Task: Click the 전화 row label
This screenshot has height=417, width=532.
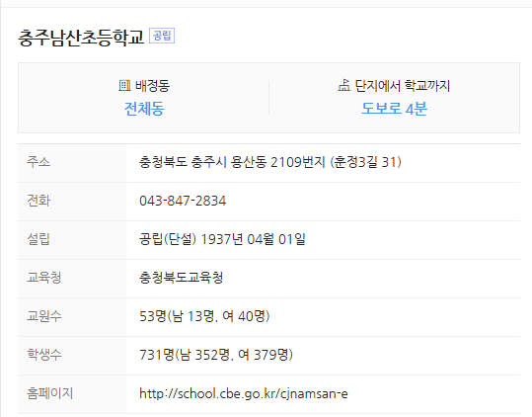Action: tap(38, 201)
